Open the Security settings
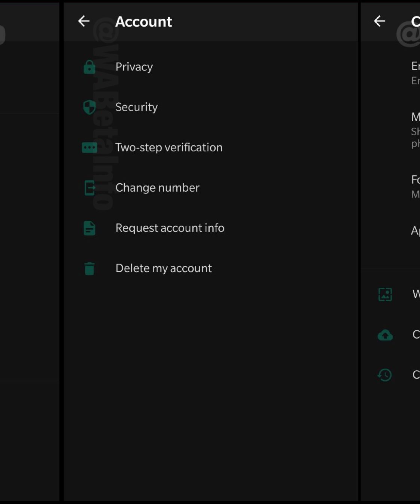420x504 pixels. (136, 107)
